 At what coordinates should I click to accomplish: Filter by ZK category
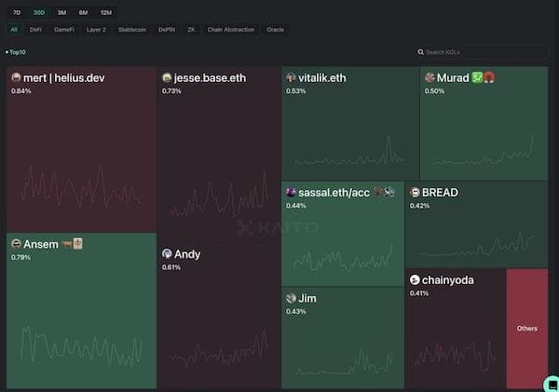point(191,30)
